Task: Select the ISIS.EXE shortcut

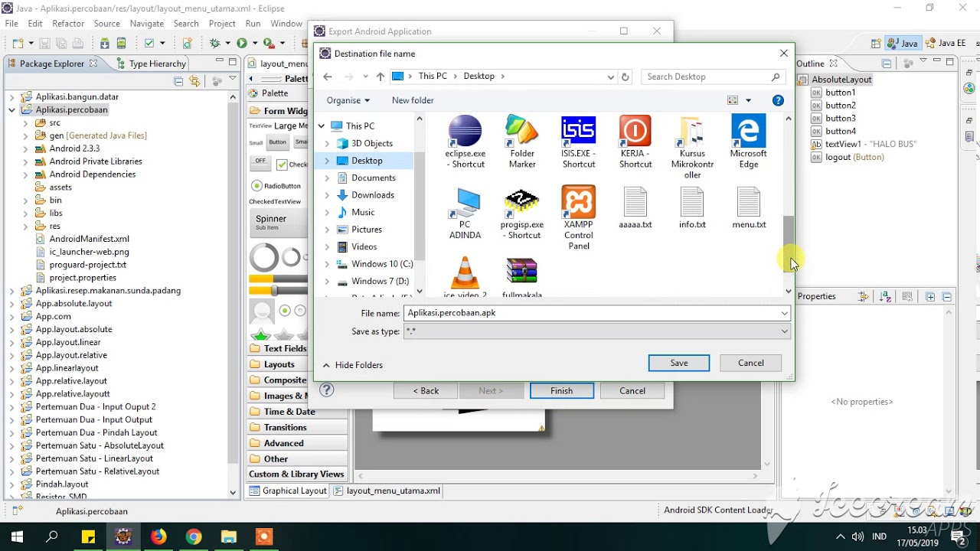Action: [x=578, y=142]
